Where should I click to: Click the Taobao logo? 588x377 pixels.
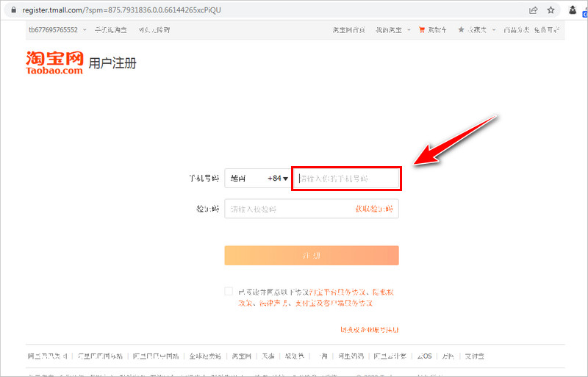coord(54,62)
